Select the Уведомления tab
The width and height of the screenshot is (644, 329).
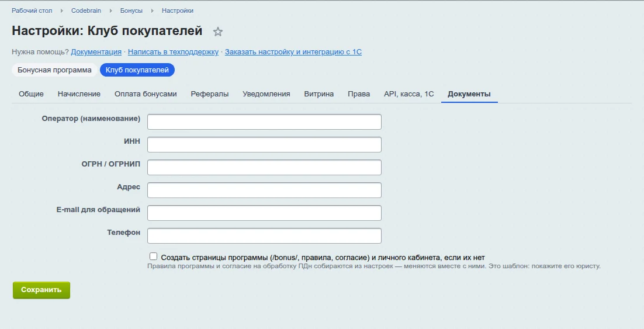(266, 94)
